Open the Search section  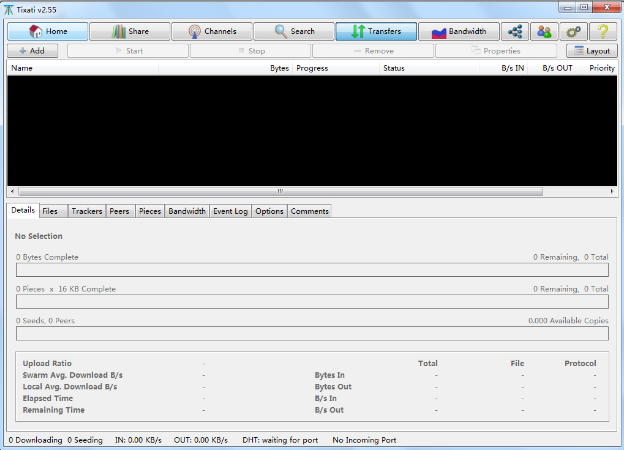tap(292, 31)
